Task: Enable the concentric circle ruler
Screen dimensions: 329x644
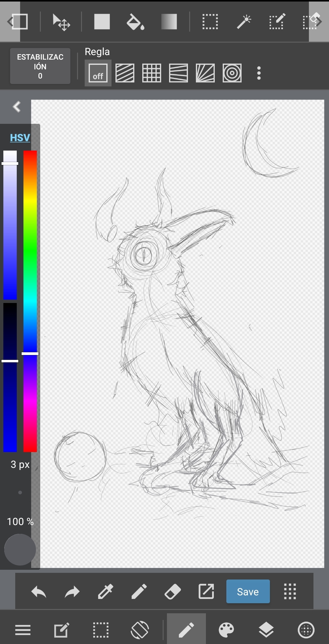Action: pyautogui.click(x=232, y=73)
